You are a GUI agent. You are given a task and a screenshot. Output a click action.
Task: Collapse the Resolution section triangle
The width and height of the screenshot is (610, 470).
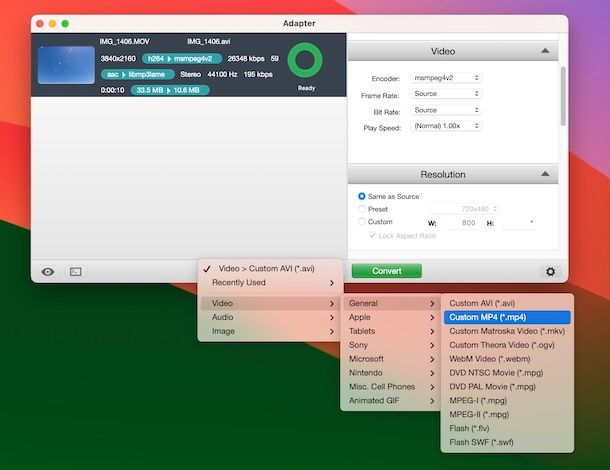click(x=545, y=174)
